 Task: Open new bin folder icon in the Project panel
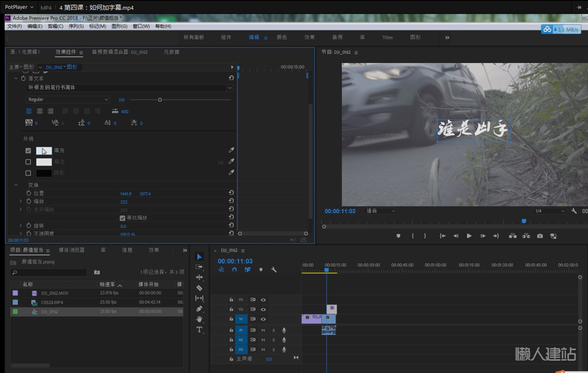coord(97,272)
